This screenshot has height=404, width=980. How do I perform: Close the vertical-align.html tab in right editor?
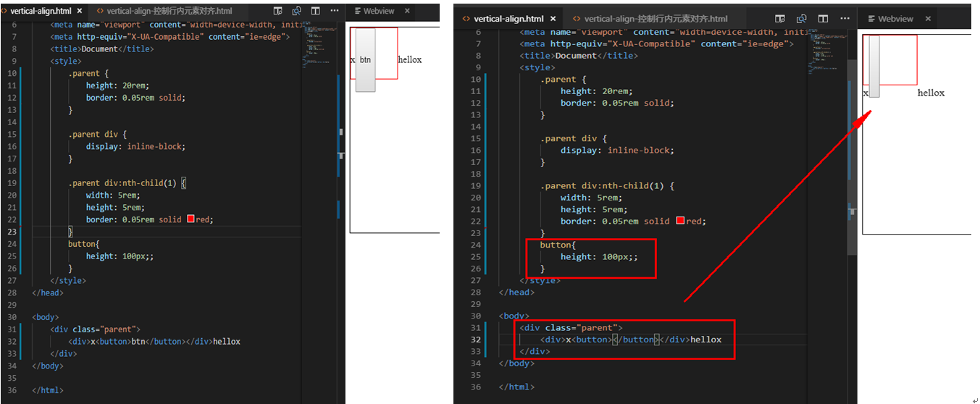(x=553, y=19)
